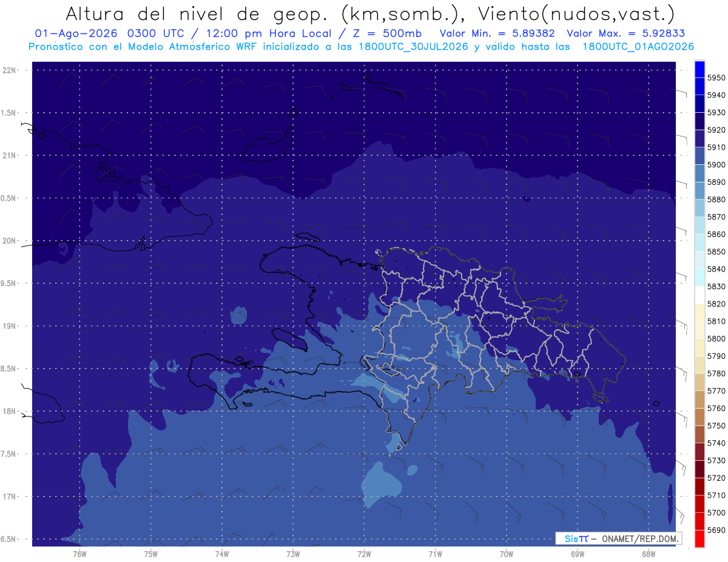Click the 5920 legend value
The image size is (728, 562).
tap(716, 130)
